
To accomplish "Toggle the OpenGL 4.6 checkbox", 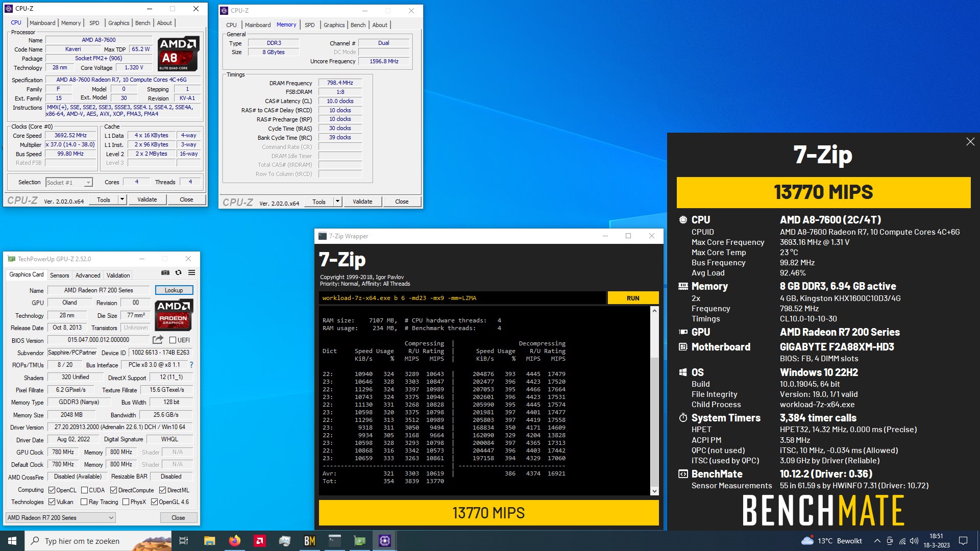I will tap(154, 502).
